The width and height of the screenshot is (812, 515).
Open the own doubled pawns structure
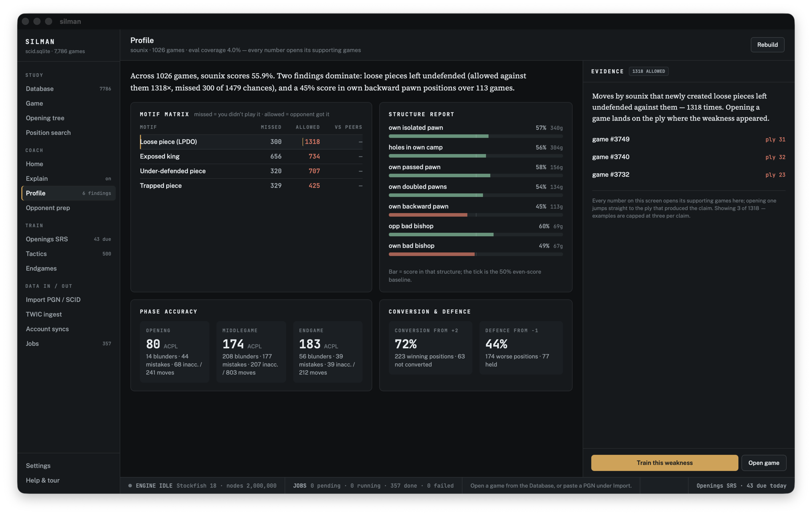pyautogui.click(x=476, y=190)
